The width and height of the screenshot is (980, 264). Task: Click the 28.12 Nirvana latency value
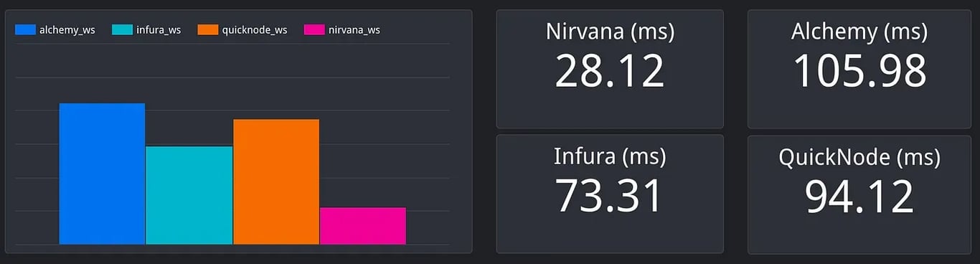point(610,71)
